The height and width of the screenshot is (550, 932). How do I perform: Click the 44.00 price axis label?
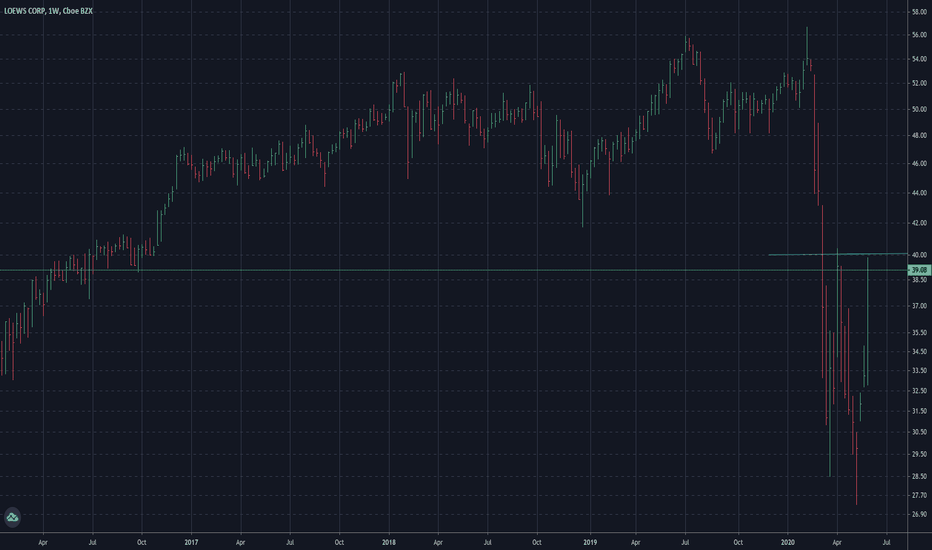[919, 193]
